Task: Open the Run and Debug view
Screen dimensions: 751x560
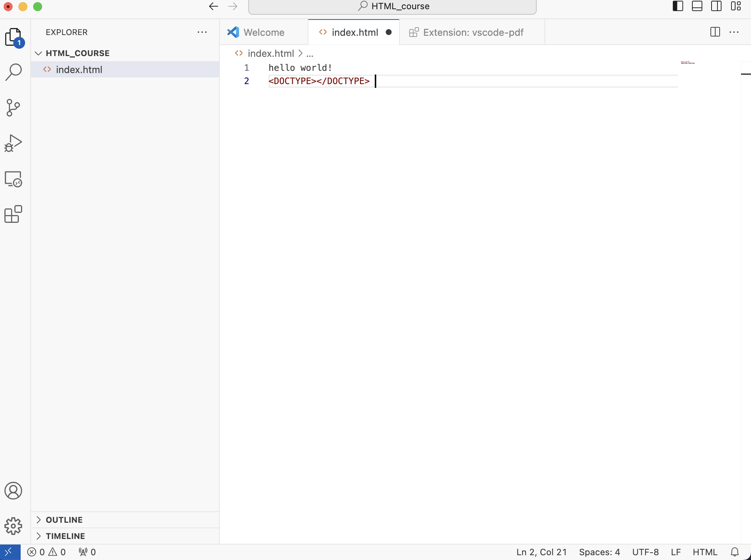Action: (x=14, y=144)
